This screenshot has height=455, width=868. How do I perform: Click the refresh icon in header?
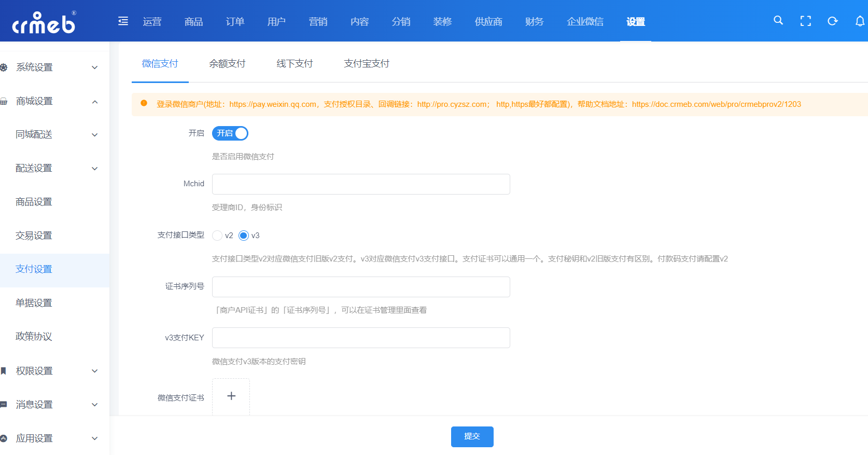(x=833, y=21)
